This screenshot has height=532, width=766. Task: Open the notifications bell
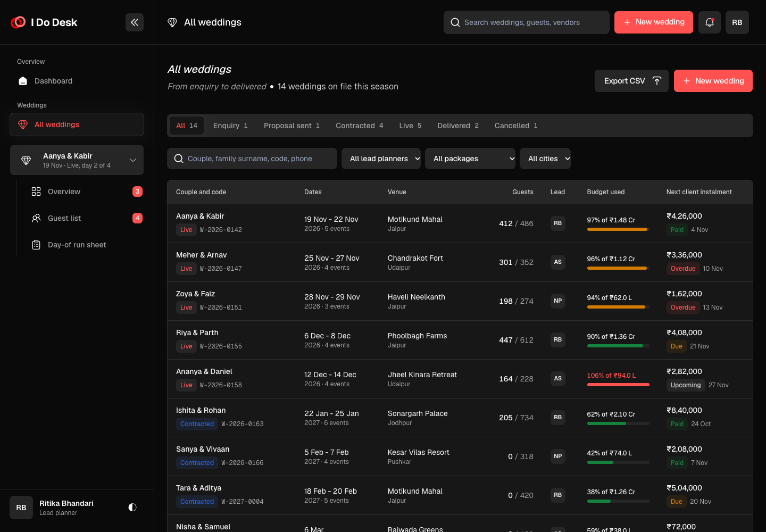pyautogui.click(x=710, y=22)
